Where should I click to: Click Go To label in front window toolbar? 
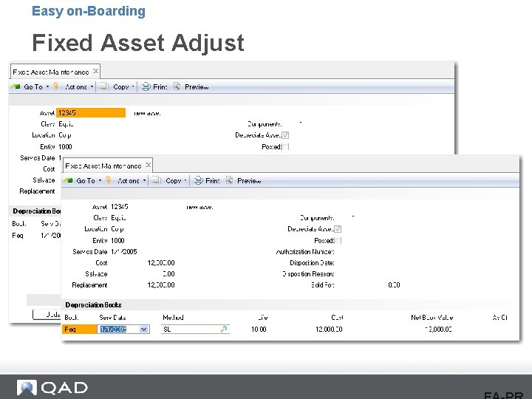86,181
